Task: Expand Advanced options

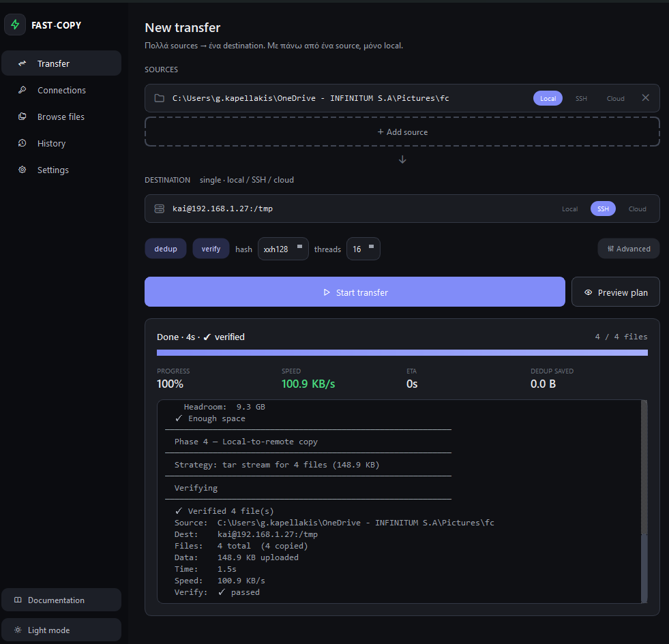Action: click(x=629, y=249)
